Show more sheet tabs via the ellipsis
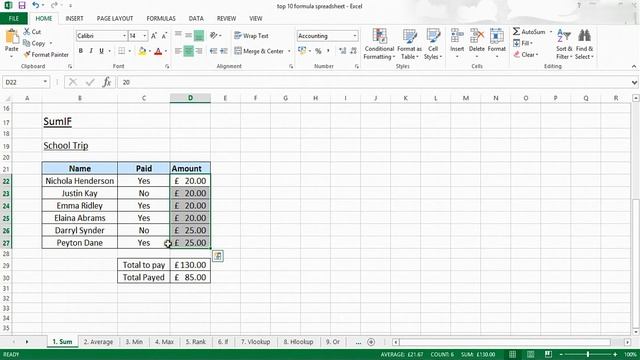The height and width of the screenshot is (360, 640). (358, 342)
